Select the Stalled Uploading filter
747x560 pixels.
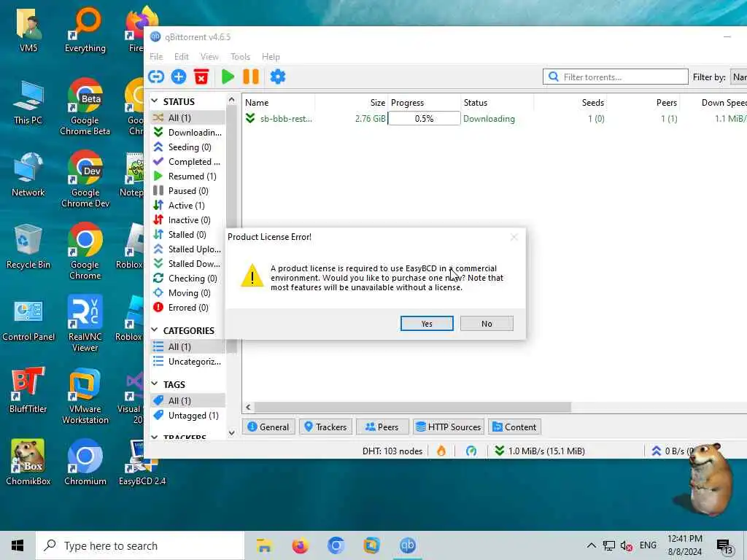point(187,249)
